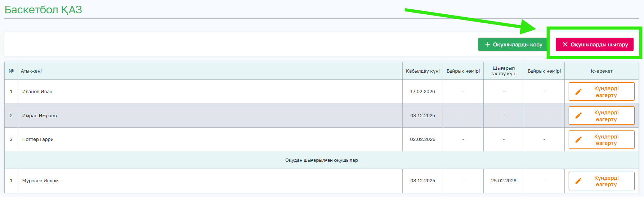Click row number 3 for Поттер Гарри
The width and height of the screenshot is (644, 197).
pyautogui.click(x=11, y=139)
